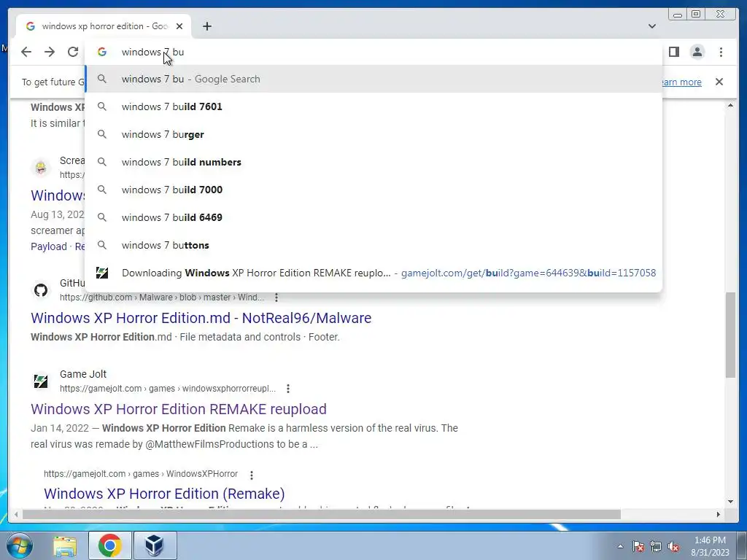Open more options for Game Jolt result

click(287, 389)
